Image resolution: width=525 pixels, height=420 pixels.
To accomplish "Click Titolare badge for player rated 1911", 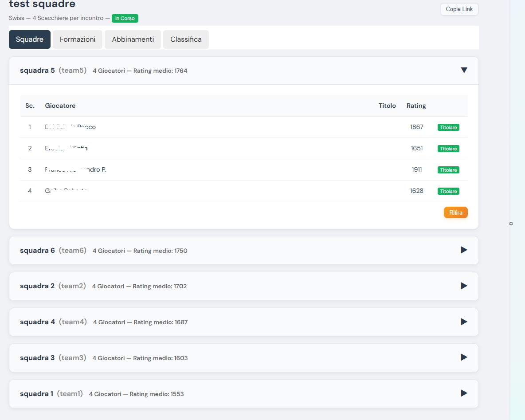I will 448,170.
